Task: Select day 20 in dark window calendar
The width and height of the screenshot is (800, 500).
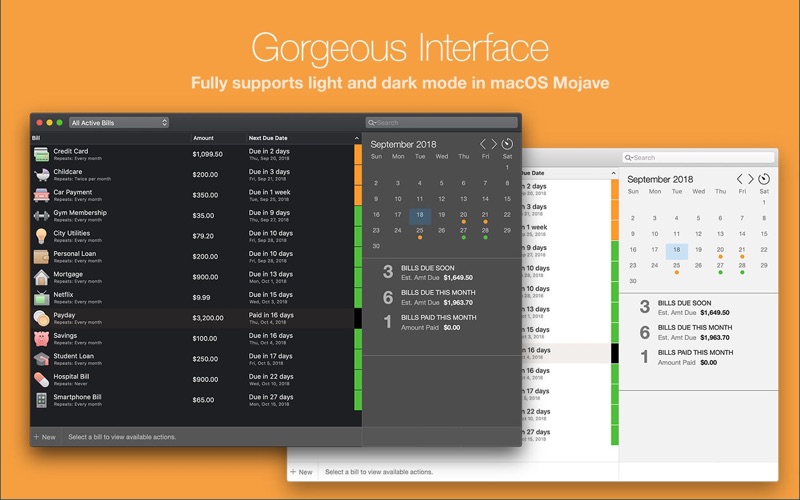Action: pyautogui.click(x=463, y=216)
